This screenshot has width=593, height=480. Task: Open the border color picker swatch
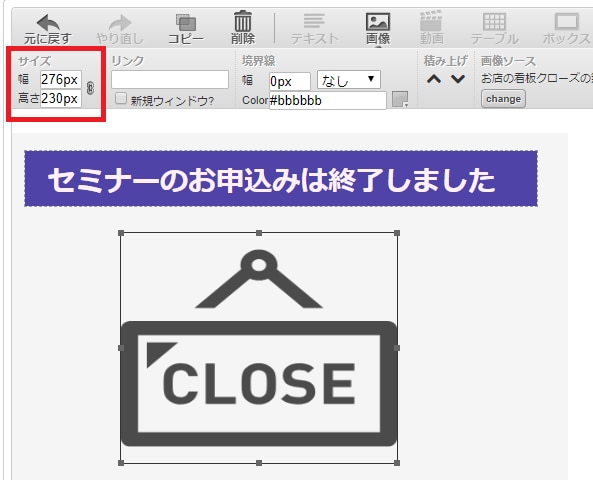click(x=400, y=99)
